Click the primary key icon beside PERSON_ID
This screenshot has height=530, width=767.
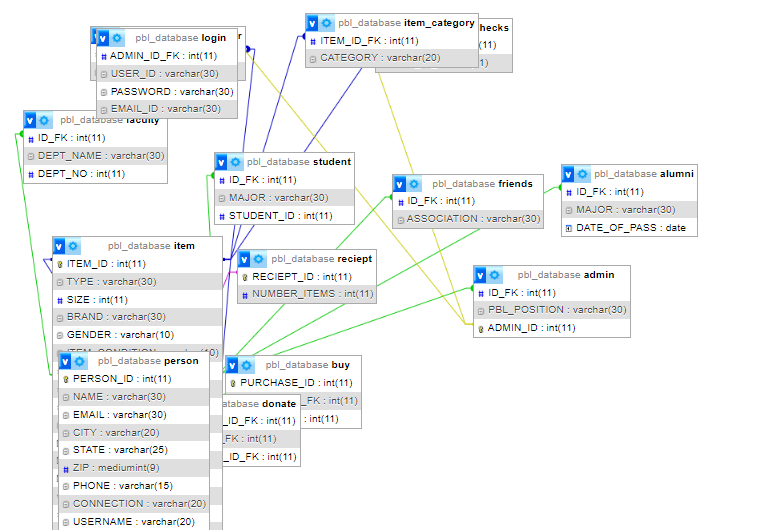point(66,379)
